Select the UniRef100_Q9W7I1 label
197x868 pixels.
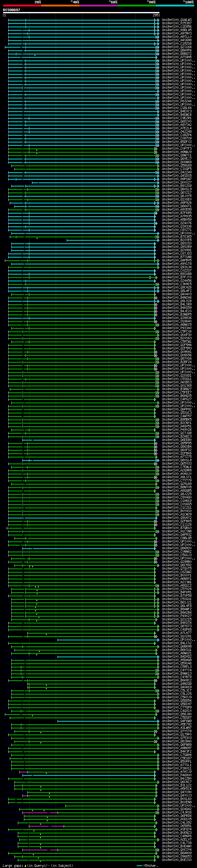coord(177,155)
